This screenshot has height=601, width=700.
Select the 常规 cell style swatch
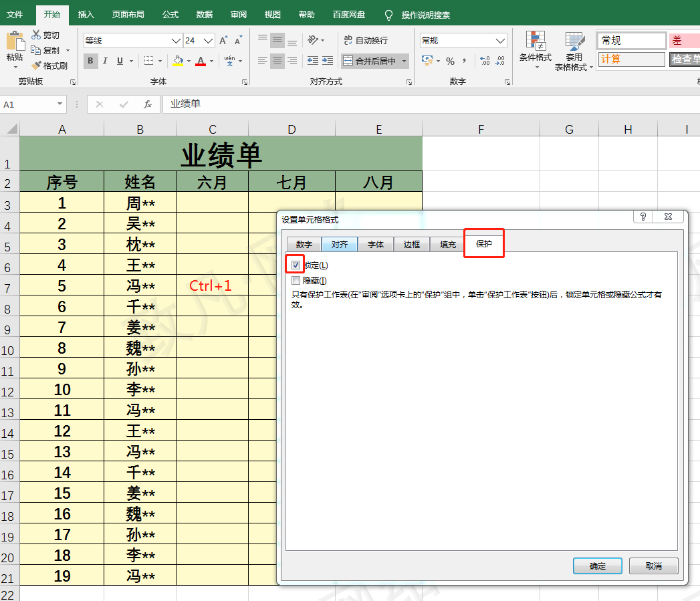(631, 41)
